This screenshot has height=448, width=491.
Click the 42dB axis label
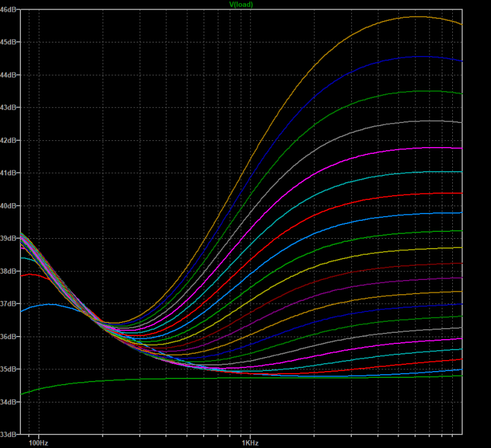pos(10,140)
